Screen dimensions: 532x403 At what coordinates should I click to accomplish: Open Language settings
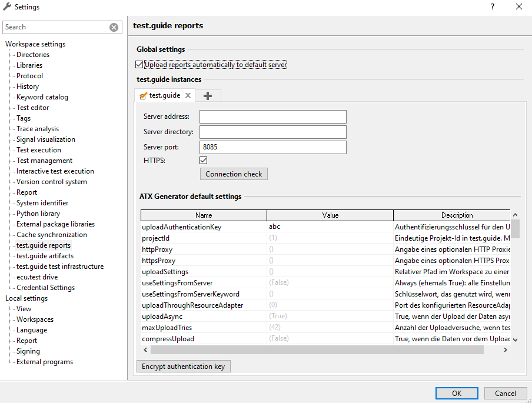coord(32,330)
